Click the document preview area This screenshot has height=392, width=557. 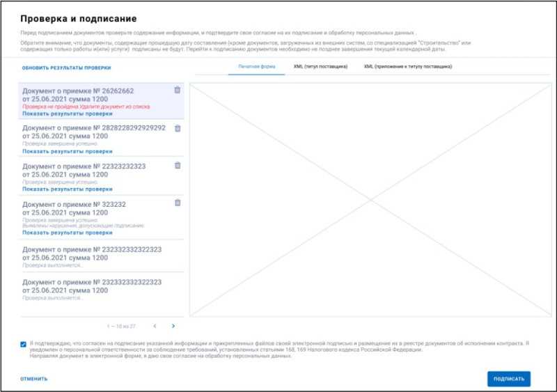(x=370, y=200)
